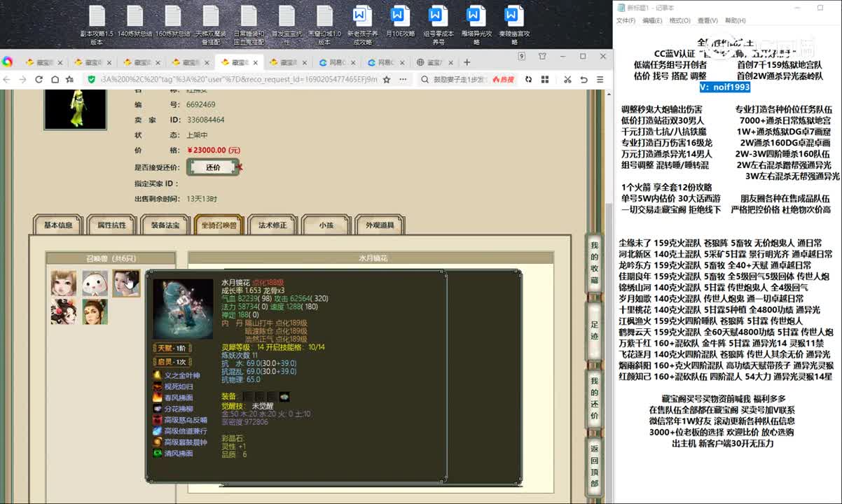Open the 新老孩子养成攻略 Word document
The height and width of the screenshot is (504, 842).
click(362, 24)
